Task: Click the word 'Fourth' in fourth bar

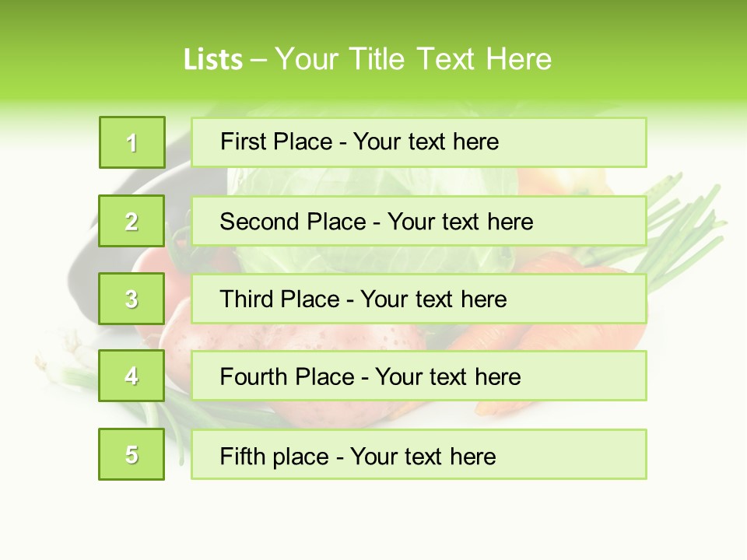Action: (x=254, y=376)
